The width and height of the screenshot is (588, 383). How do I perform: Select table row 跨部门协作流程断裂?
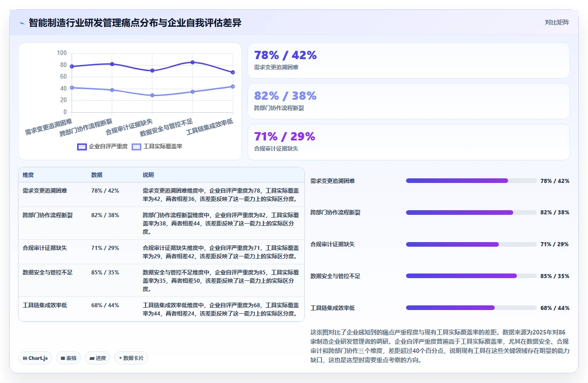pos(161,223)
